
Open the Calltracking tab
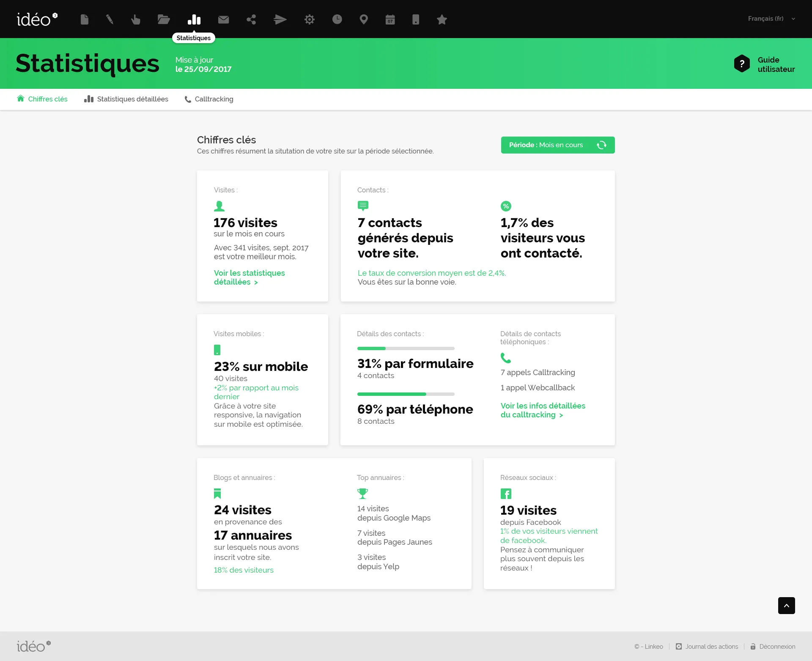[x=209, y=99]
